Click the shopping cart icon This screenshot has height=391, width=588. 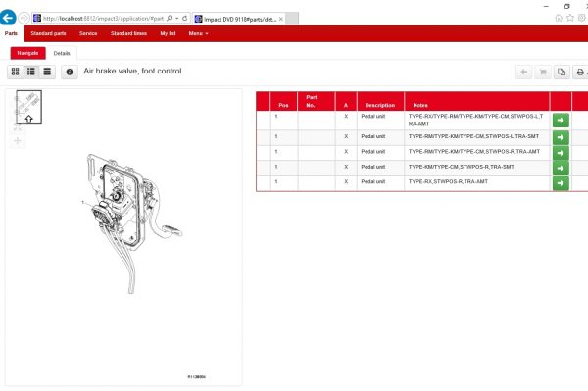tap(543, 72)
